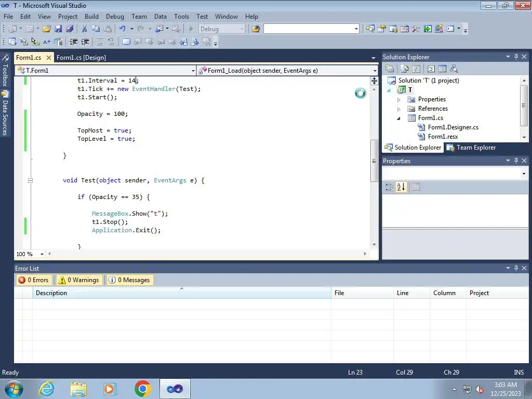Screen dimensions: 532x399
Task: Increase line indent with the indent icon
Action: 85,42
